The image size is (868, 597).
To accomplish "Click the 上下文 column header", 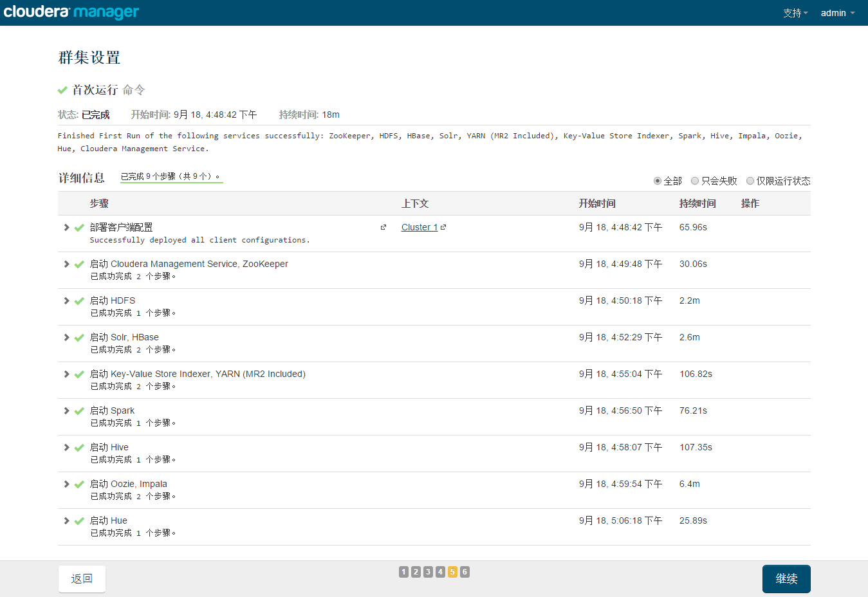I will 415,203.
